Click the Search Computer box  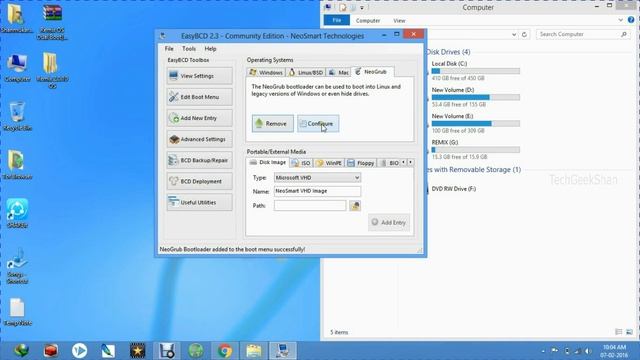tap(582, 34)
